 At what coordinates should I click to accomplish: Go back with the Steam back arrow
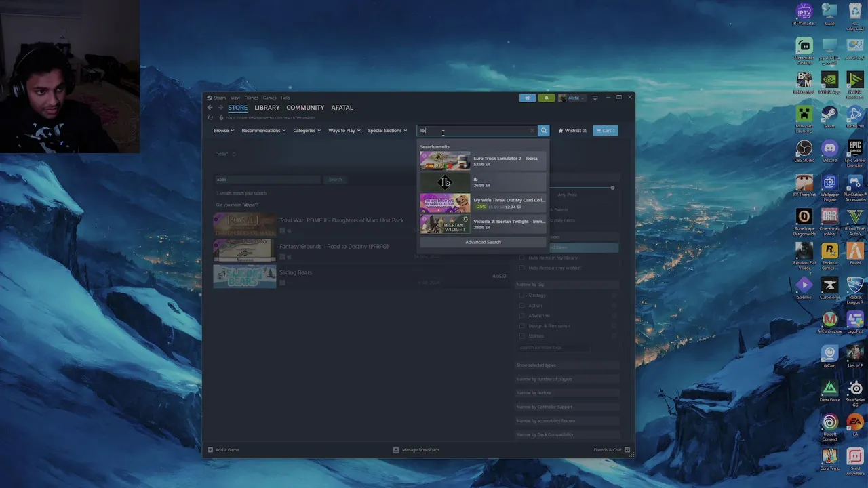click(x=210, y=108)
